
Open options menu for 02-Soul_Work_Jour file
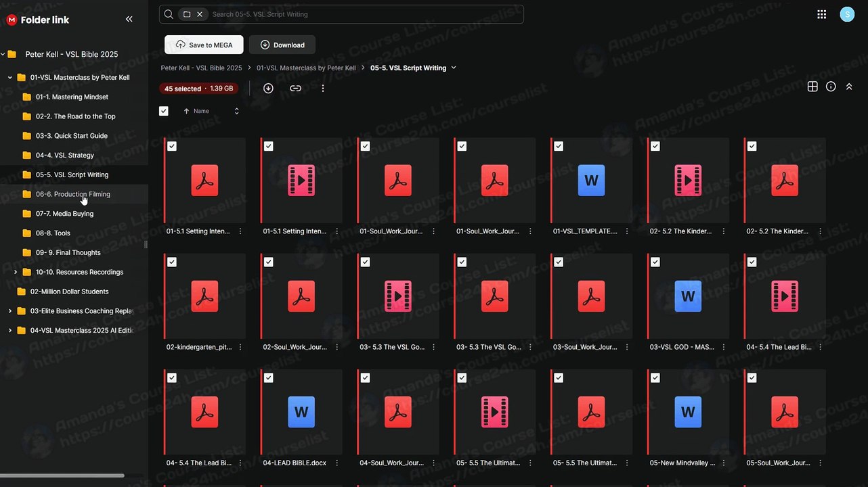coord(337,347)
